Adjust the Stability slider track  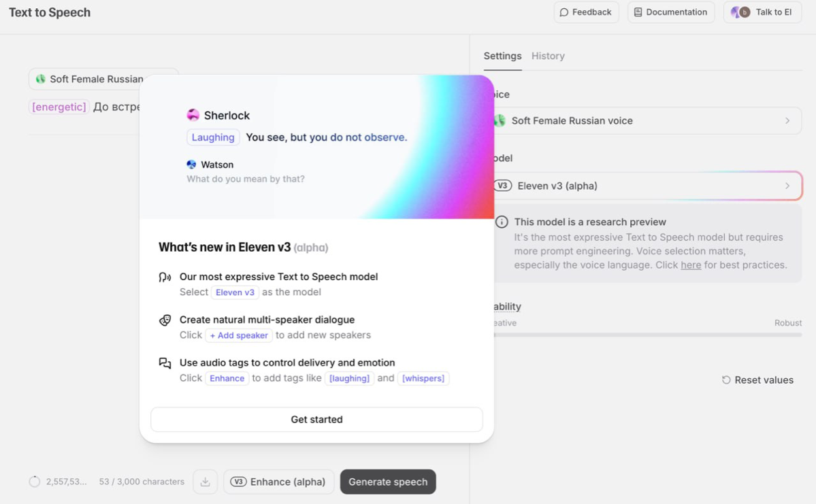[647, 335]
